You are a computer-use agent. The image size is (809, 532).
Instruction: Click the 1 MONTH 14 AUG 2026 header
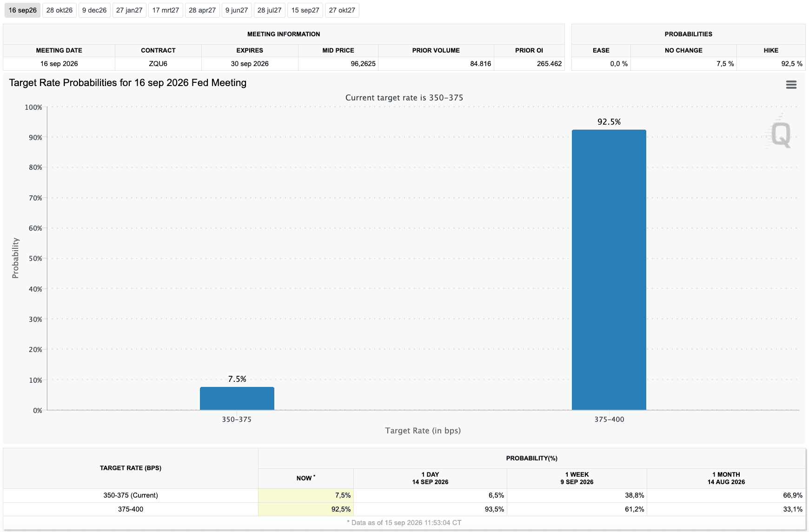point(726,478)
